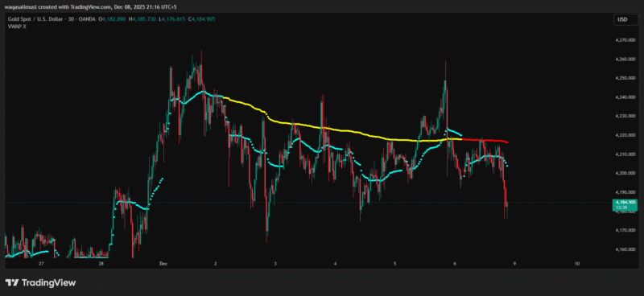The width and height of the screenshot is (644, 296).
Task: Click the high value H4,185.730
Action: [x=143, y=19]
